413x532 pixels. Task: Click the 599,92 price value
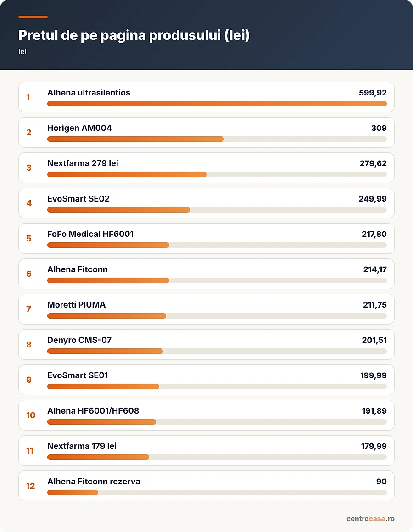tap(373, 93)
